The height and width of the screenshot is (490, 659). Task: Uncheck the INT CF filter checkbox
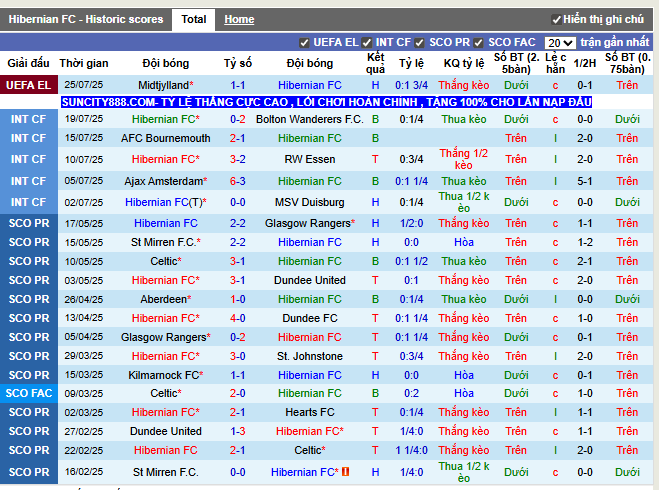tap(366, 43)
